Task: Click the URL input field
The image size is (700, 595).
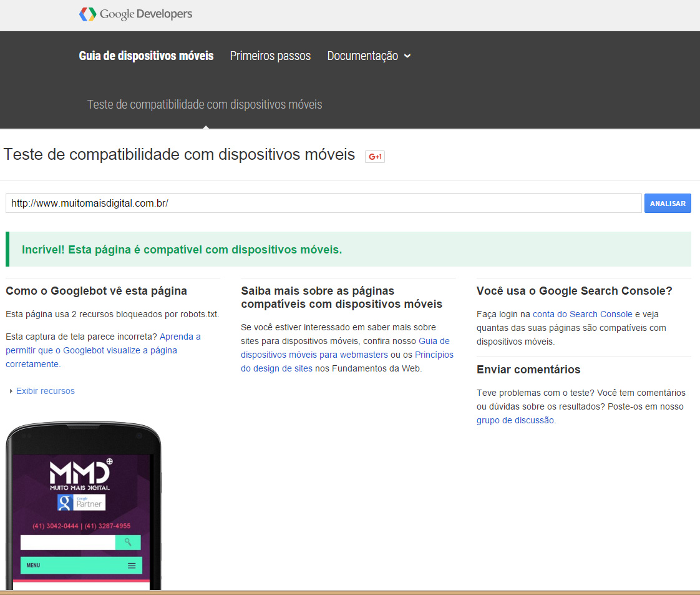Action: tap(323, 203)
